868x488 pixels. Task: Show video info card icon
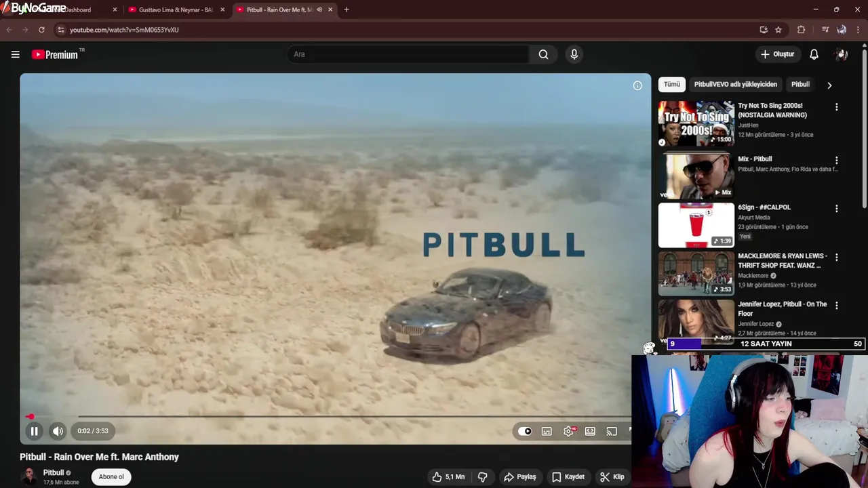tap(637, 85)
